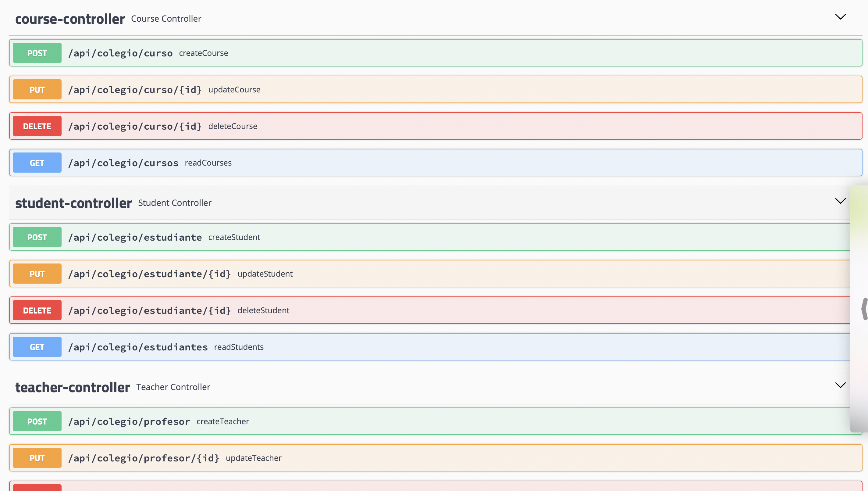Click the POST badge for createTeacher

pos(37,421)
